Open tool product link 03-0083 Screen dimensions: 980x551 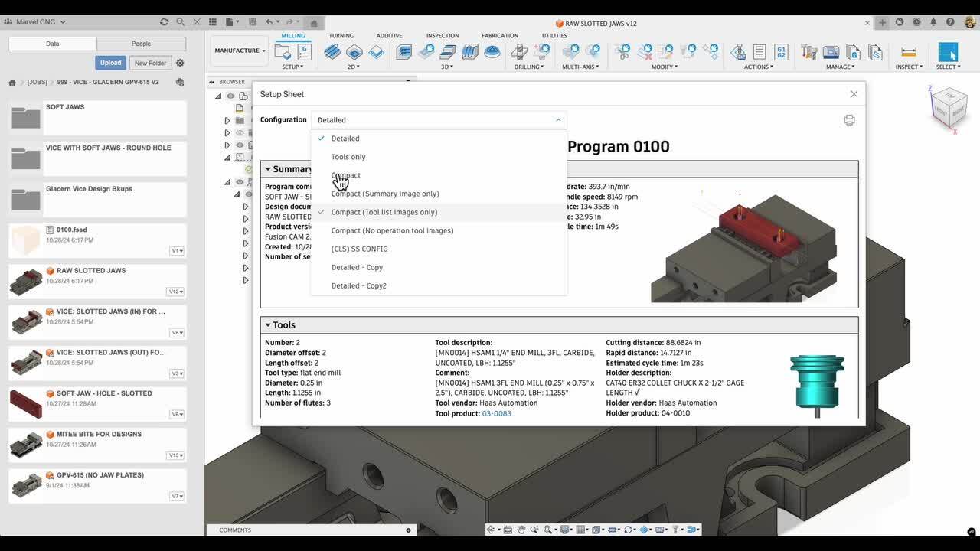pyautogui.click(x=496, y=413)
